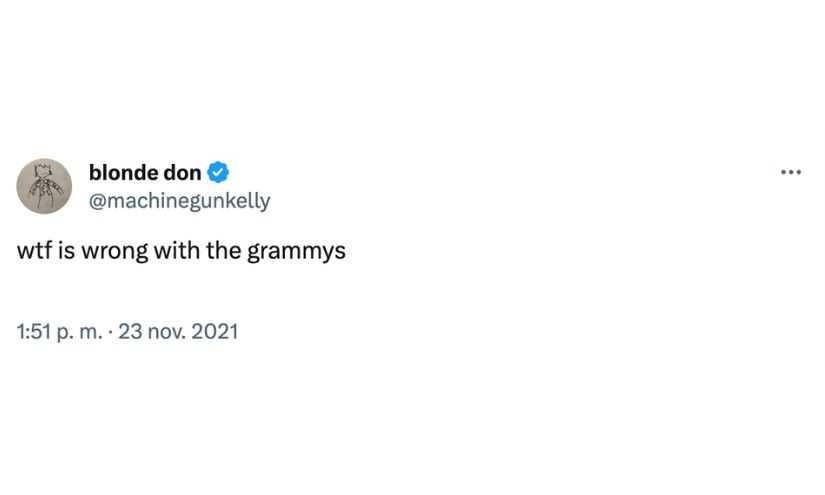
Task: Open the blonde don profile picture
Action: (44, 186)
